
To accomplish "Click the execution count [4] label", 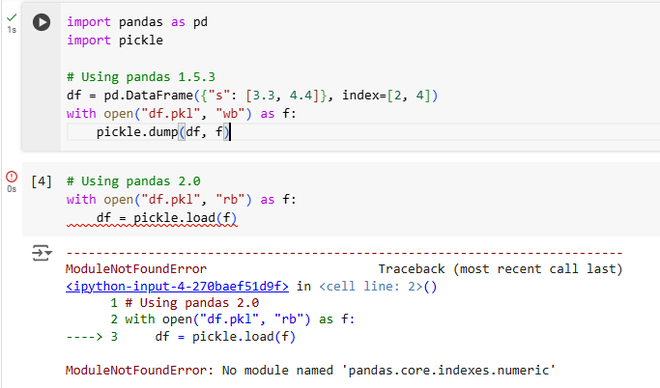I will pyautogui.click(x=41, y=181).
